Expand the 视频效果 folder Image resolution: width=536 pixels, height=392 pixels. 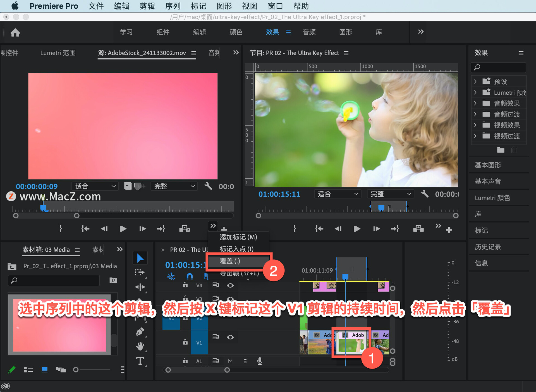pyautogui.click(x=475, y=125)
